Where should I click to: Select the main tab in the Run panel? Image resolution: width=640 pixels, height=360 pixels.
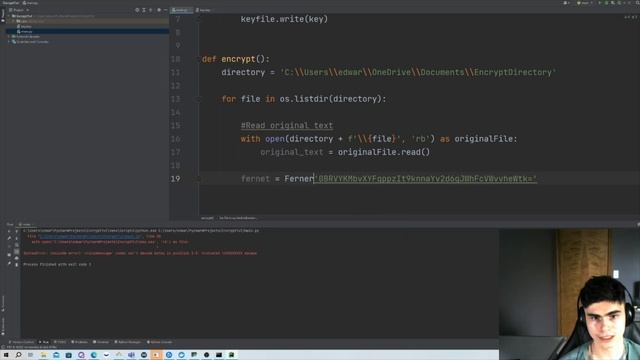[26, 224]
